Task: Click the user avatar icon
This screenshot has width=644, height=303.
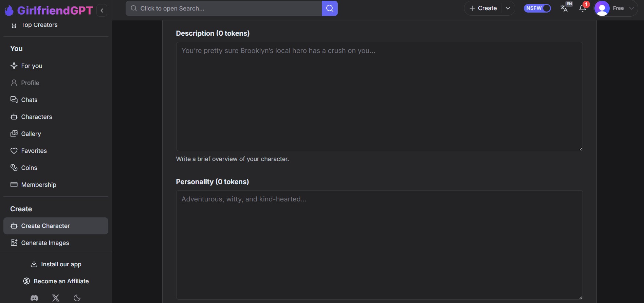Action: click(602, 8)
